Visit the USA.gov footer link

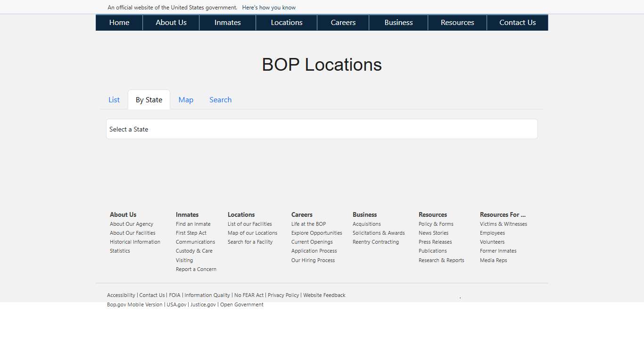pos(176,304)
